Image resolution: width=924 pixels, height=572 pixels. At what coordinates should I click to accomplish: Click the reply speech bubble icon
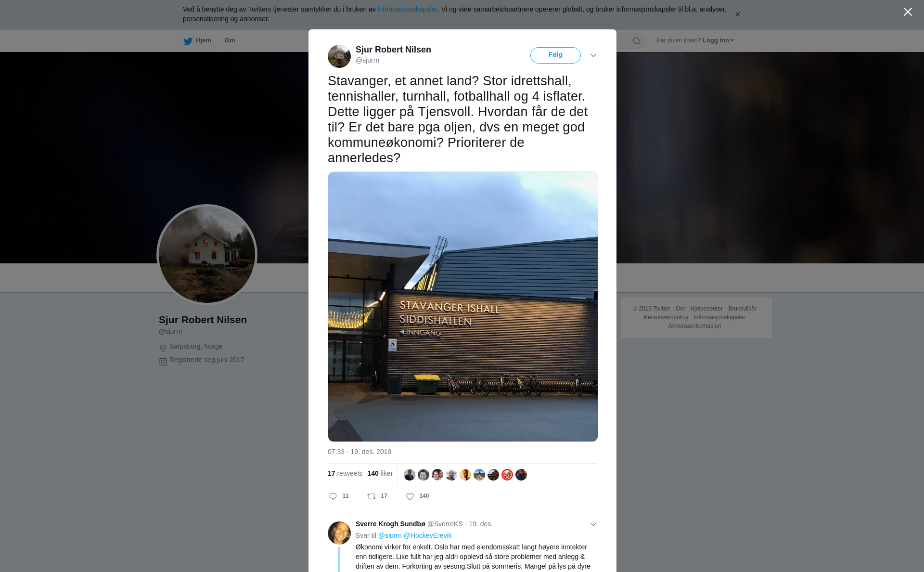[x=333, y=496]
